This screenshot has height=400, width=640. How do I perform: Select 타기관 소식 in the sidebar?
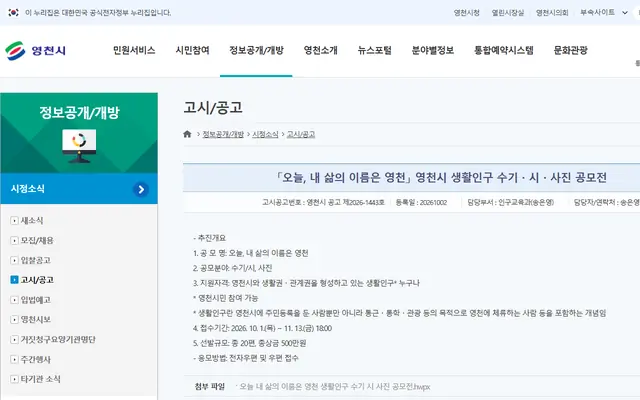(x=40, y=379)
